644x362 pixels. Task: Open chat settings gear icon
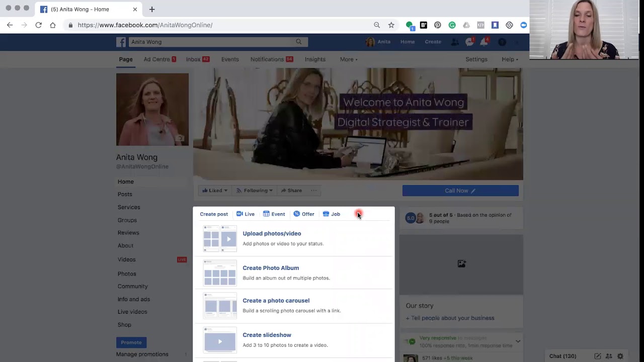[x=620, y=356]
